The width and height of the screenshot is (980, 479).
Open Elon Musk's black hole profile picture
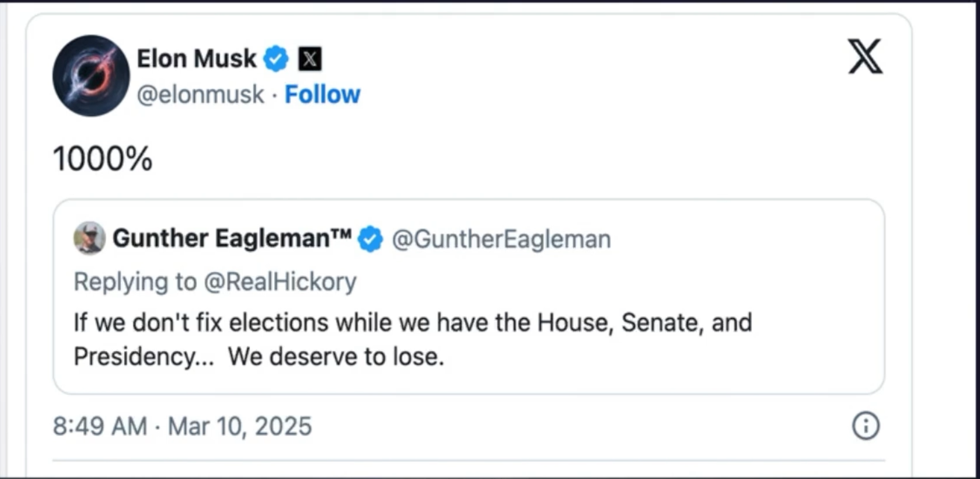click(x=91, y=75)
